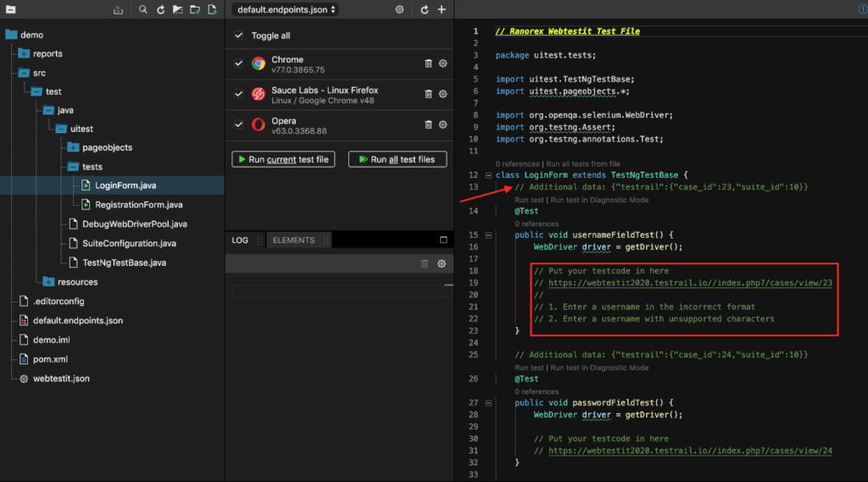The image size is (868, 482).
Task: Refresh the endpoints list
Action: 424,9
